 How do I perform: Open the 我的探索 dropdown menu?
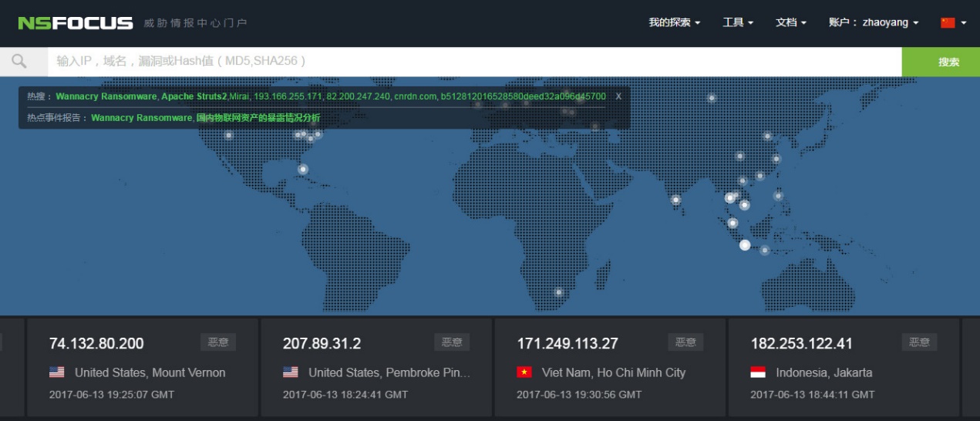point(674,23)
